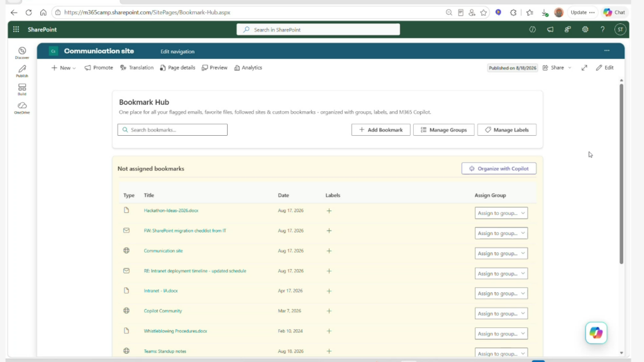Open Publish in the left rail
Screen dimensions: 644x362
(x=22, y=71)
